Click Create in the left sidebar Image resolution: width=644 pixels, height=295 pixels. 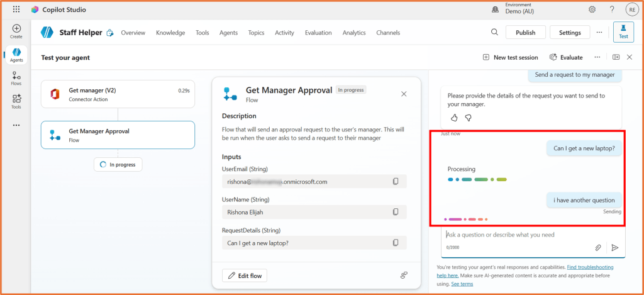[x=16, y=31]
